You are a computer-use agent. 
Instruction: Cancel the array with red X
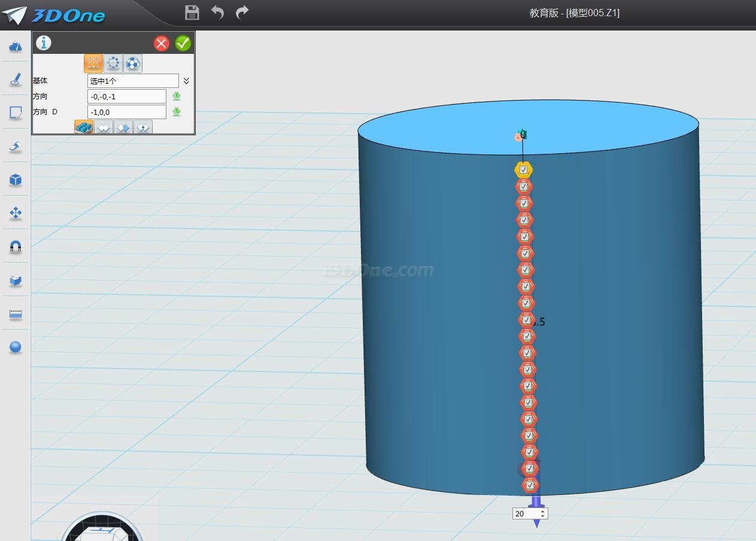point(162,43)
